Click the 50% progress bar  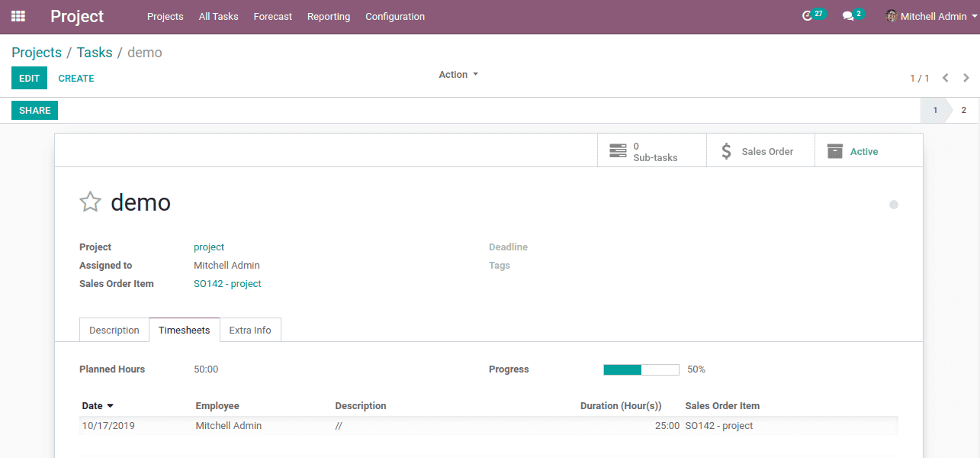point(641,369)
